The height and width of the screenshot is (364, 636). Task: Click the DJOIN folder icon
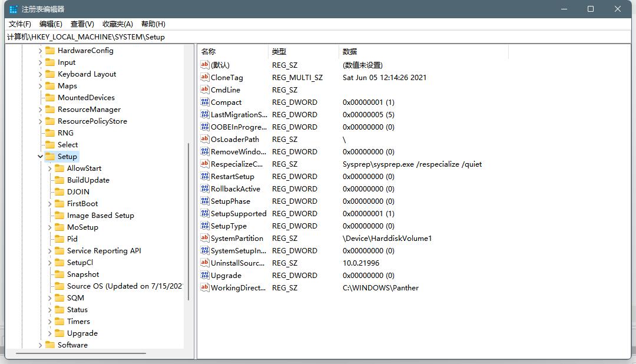coord(59,191)
